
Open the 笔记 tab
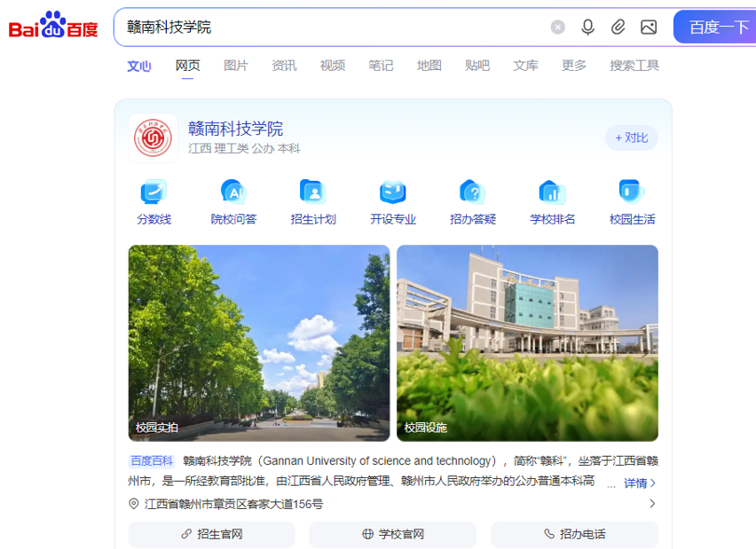pyautogui.click(x=381, y=66)
